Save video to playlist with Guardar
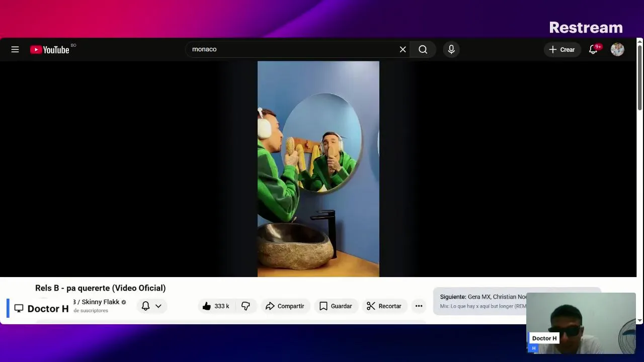This screenshot has width=644, height=362. click(x=336, y=306)
